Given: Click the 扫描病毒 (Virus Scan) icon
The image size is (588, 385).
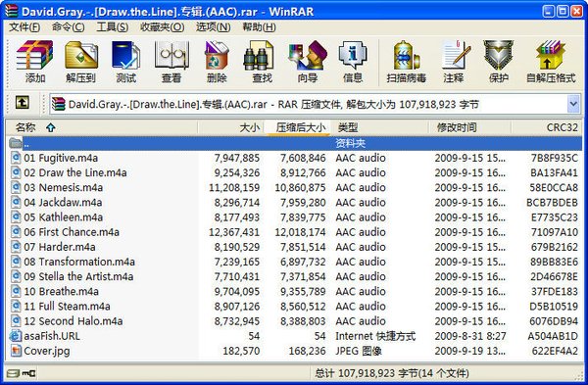Looking at the screenshot, I should click(x=407, y=55).
